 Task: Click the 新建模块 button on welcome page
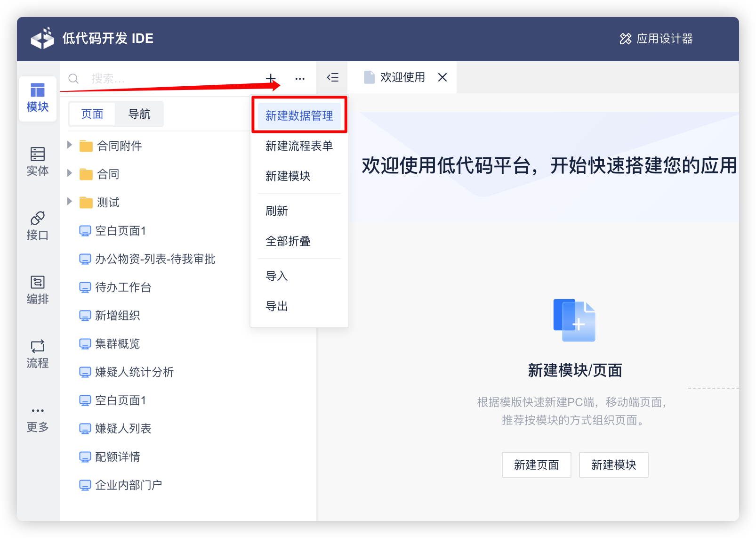(613, 465)
